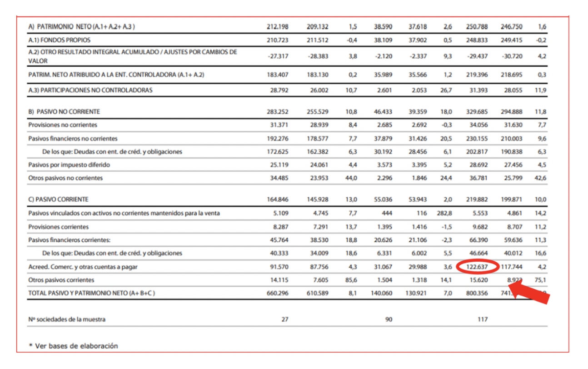Click the Ver bases de elaboración footnote
The image size is (588, 369).
tap(73, 346)
